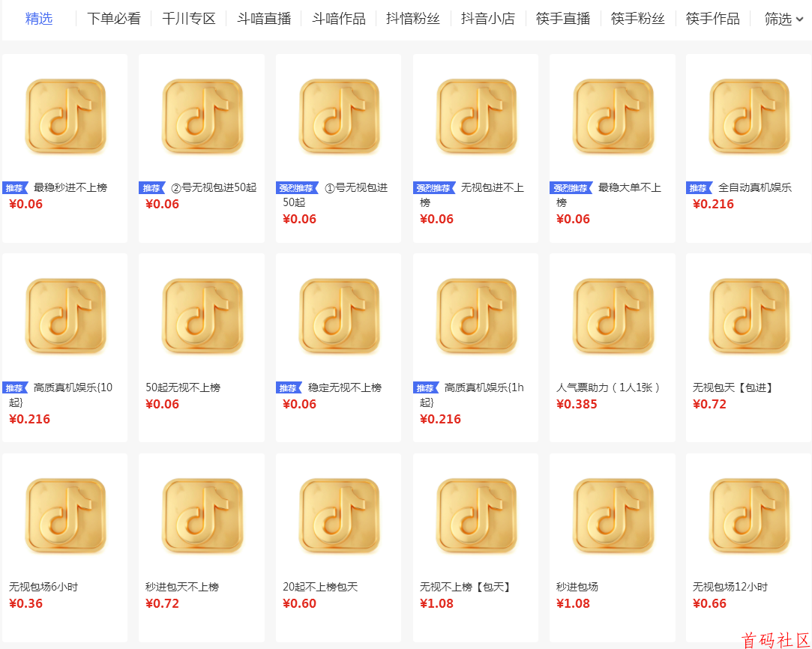
Task: Click the gold icon for 全自动真机娱乐
Action: coord(749,117)
